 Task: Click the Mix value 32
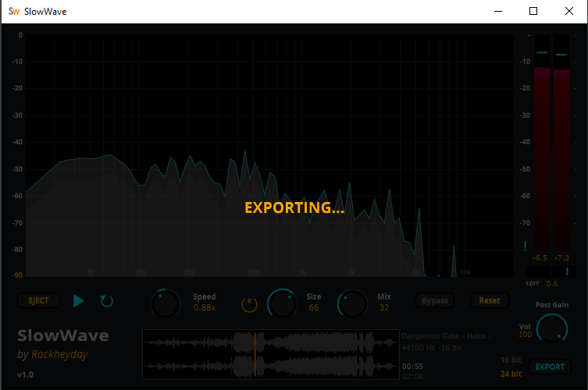point(384,307)
